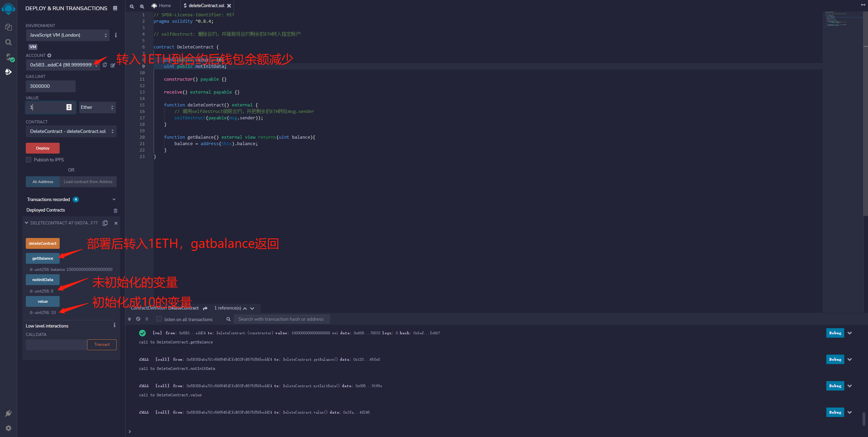Select the JavaScript VM London environment
The height and width of the screenshot is (437, 868).
[x=67, y=35]
